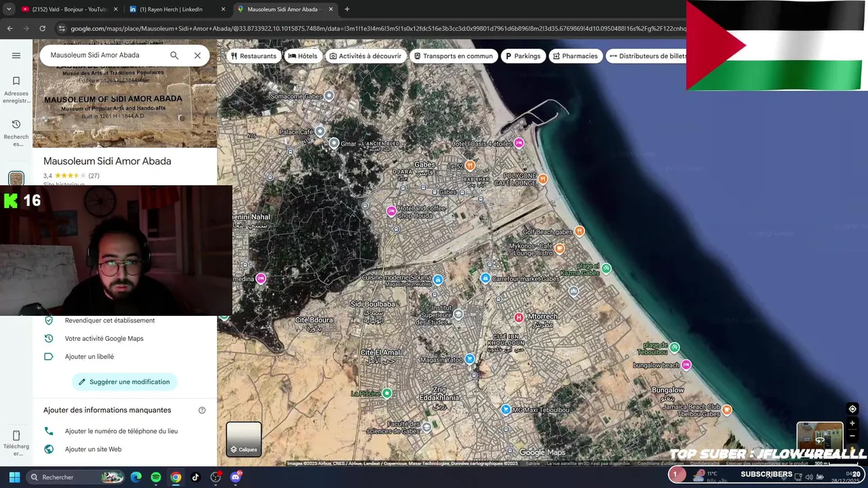This screenshot has height=488, width=868.
Task: Select the Activités à découvrir chip
Action: tap(366, 56)
